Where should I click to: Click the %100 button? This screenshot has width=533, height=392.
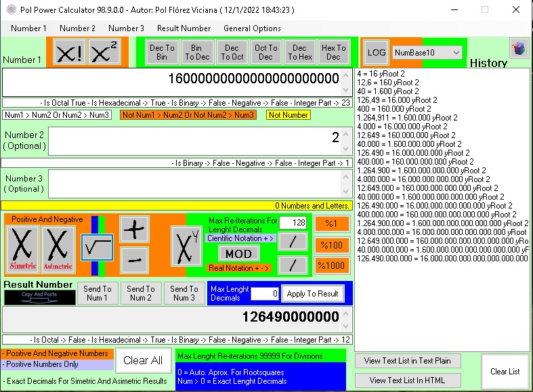[x=332, y=245]
